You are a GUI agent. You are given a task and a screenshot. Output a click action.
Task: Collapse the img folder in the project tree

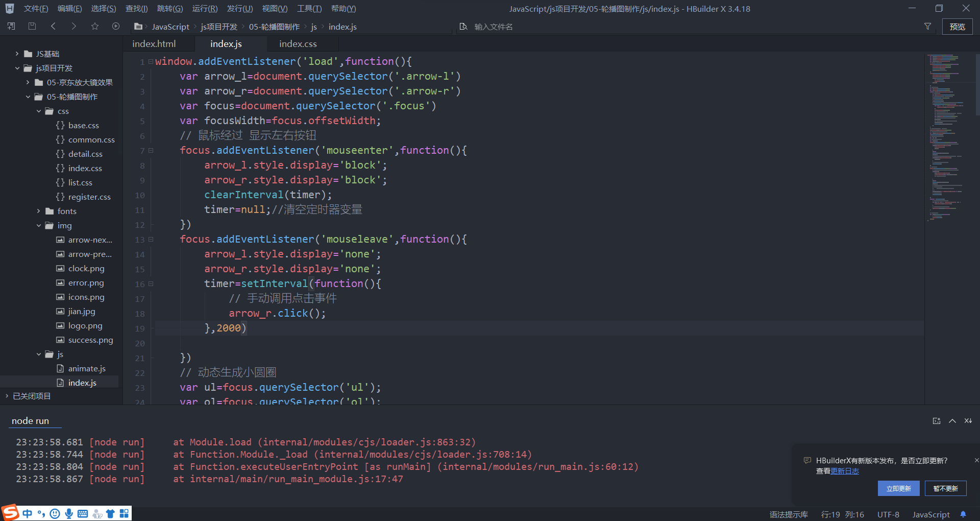38,225
